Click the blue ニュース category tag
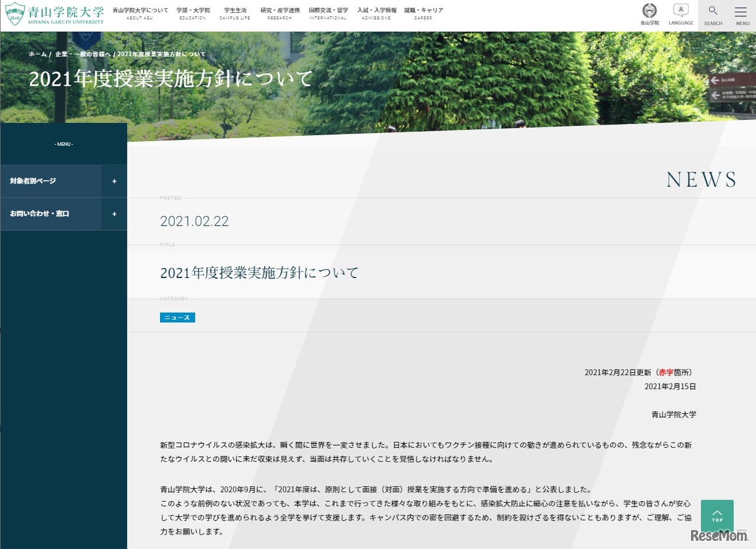 pos(177,318)
